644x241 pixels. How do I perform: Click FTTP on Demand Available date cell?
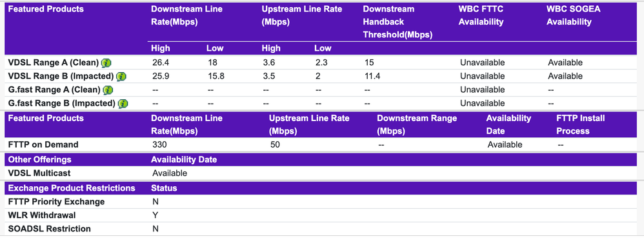pyautogui.click(x=505, y=145)
